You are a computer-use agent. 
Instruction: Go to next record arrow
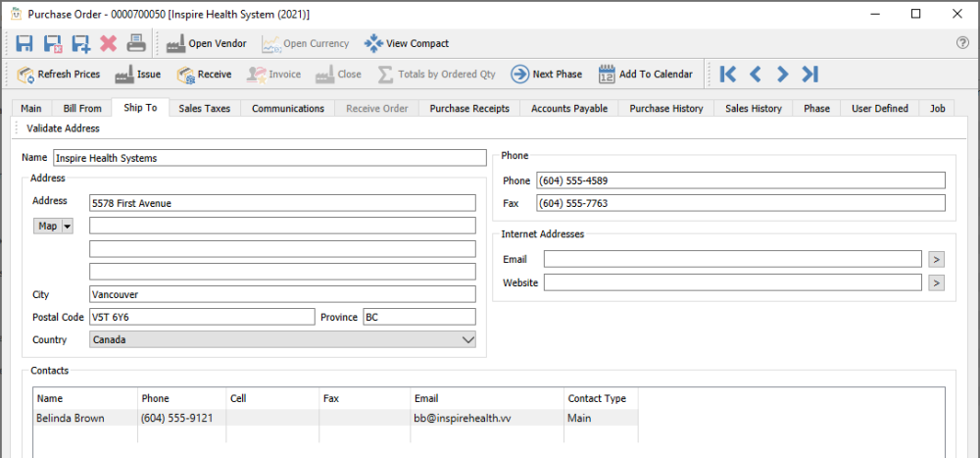pos(782,75)
